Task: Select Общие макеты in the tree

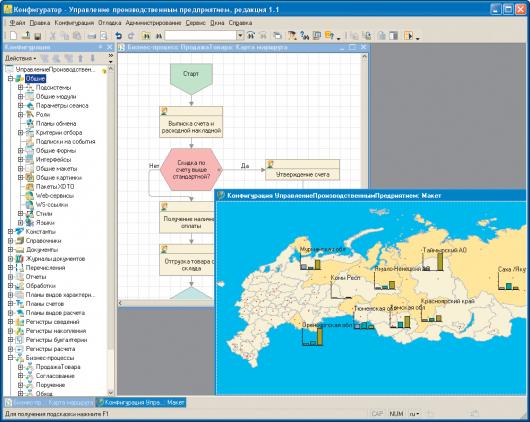Action: pos(56,168)
